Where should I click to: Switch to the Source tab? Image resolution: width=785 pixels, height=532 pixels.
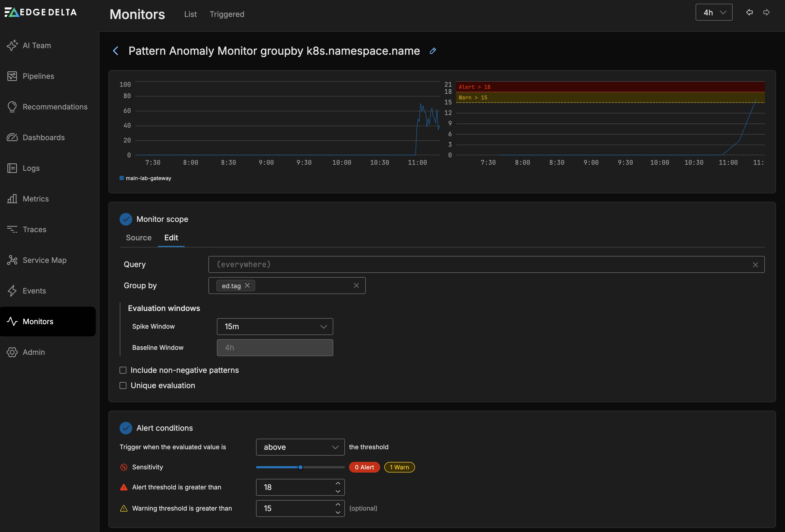click(x=138, y=237)
